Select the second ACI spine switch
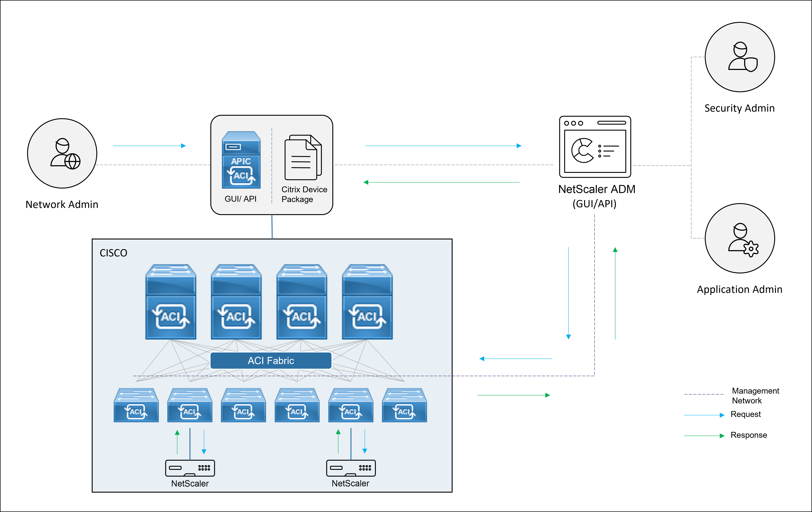Image resolution: width=812 pixels, height=512 pixels. 236,302
